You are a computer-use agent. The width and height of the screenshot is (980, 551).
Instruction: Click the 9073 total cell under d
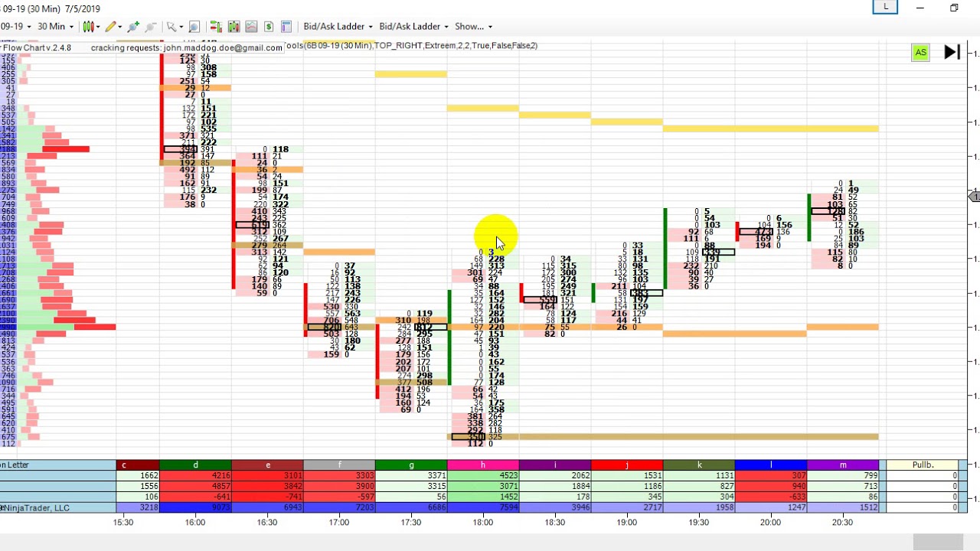[195, 507]
